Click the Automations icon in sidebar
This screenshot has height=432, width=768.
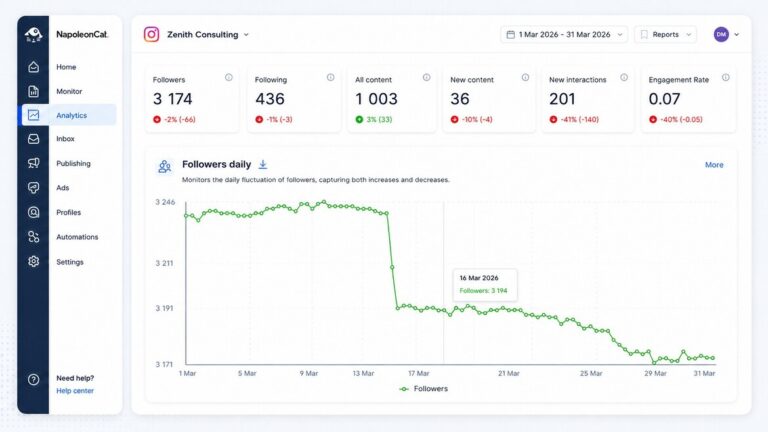(33, 237)
